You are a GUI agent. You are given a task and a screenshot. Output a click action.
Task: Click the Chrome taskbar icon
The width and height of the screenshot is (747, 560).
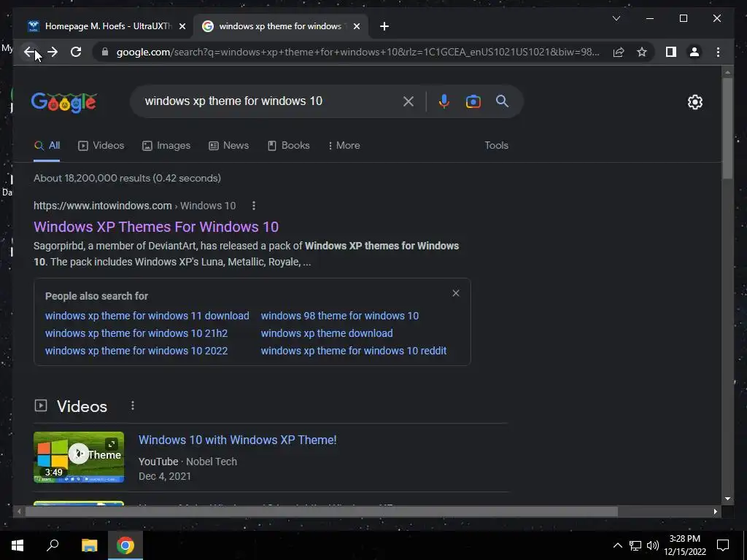pos(125,545)
